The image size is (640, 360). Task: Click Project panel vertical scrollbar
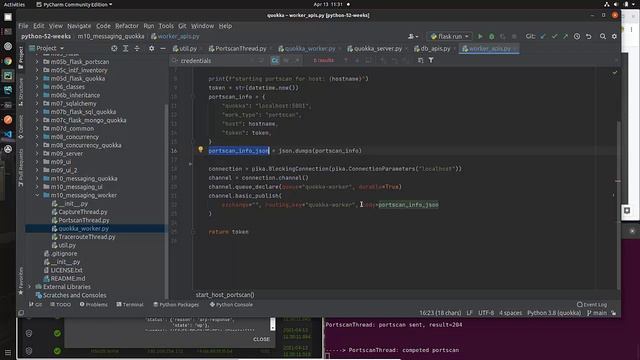pyautogui.click(x=166, y=202)
